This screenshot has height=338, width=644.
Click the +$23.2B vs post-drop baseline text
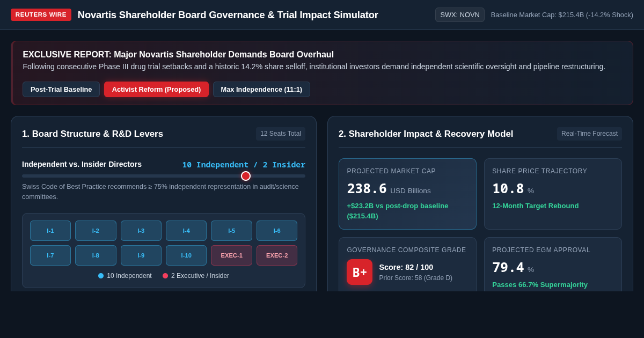pyautogui.click(x=398, y=211)
